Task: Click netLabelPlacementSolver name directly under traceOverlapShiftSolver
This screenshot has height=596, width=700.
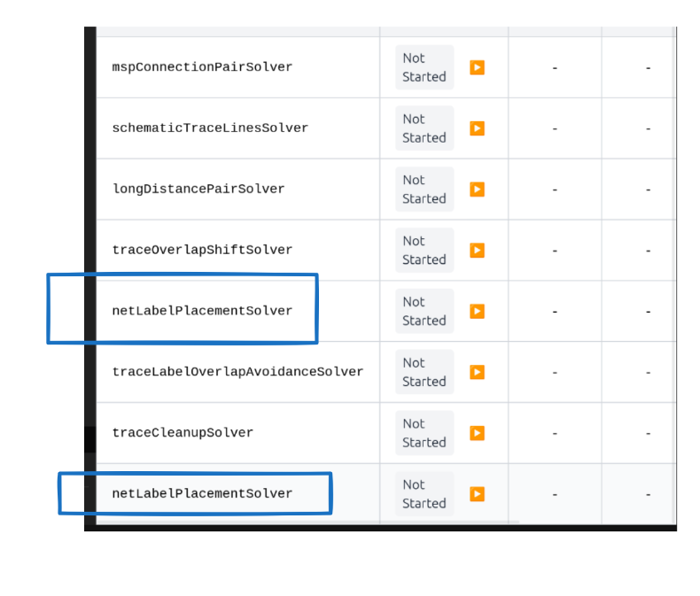Action: point(202,311)
